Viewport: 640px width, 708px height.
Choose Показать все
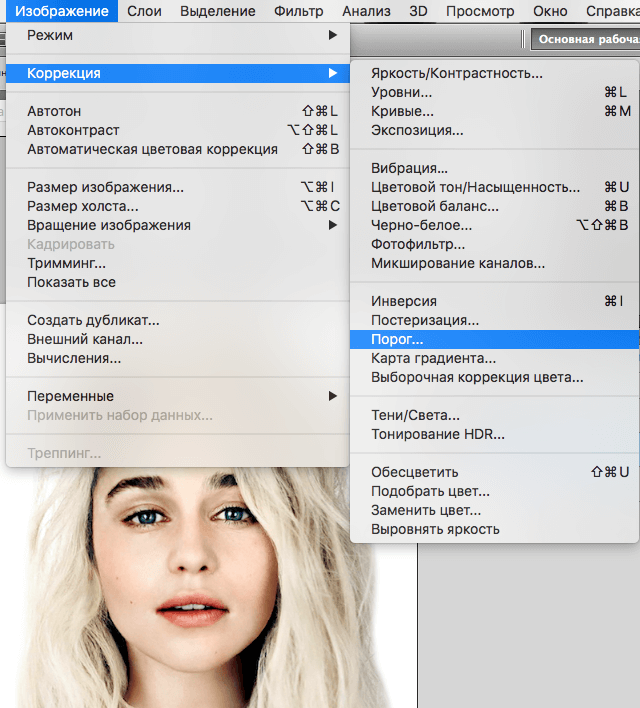click(x=178, y=282)
